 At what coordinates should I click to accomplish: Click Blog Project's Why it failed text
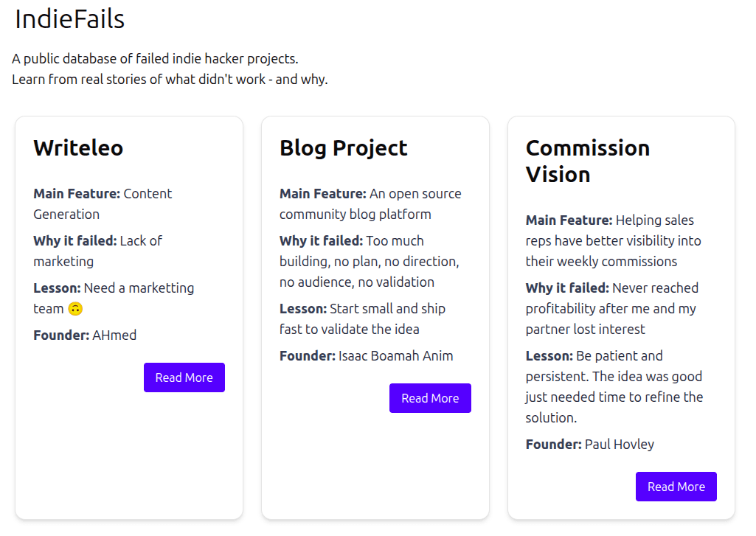[x=370, y=261]
